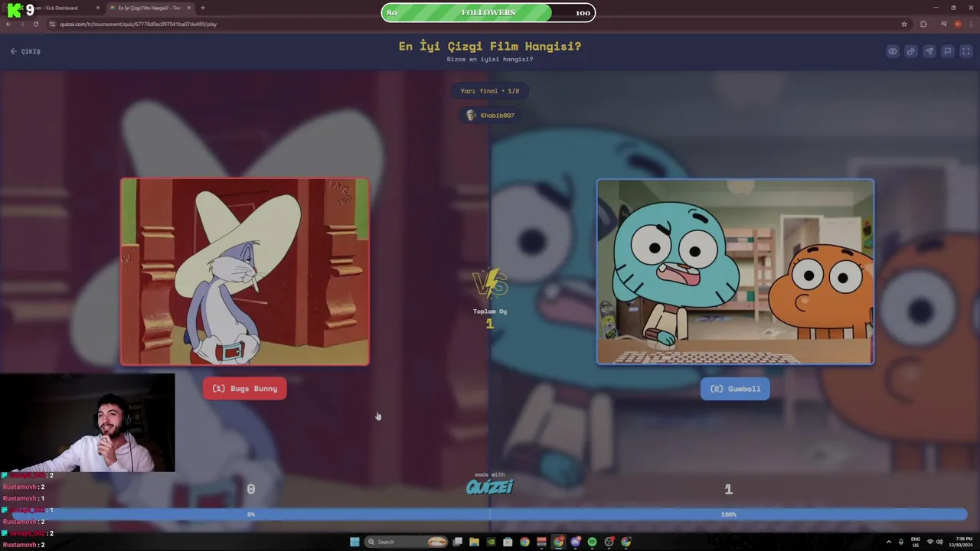Click the Followers goal progress bar
Viewport: 980px width, 551px height.
point(488,12)
